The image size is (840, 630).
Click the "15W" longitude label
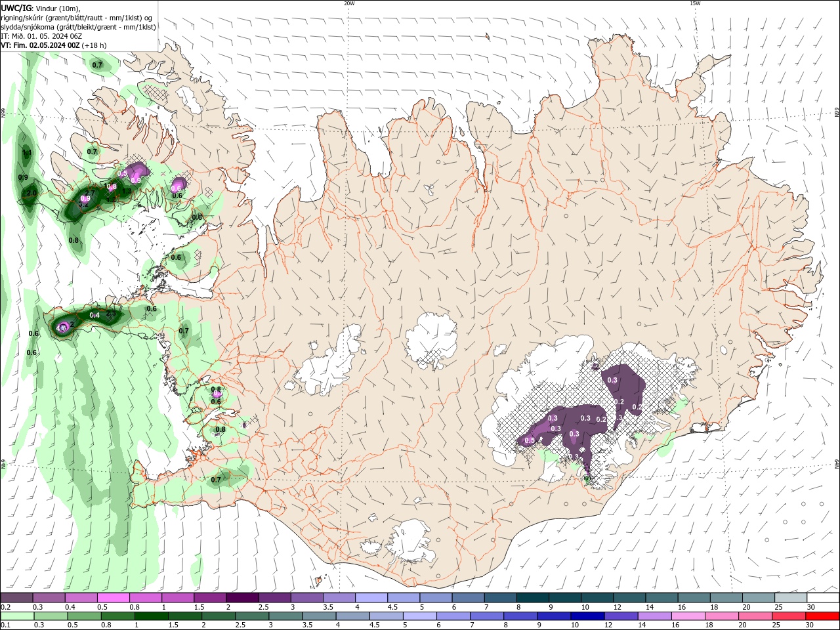[695, 3]
